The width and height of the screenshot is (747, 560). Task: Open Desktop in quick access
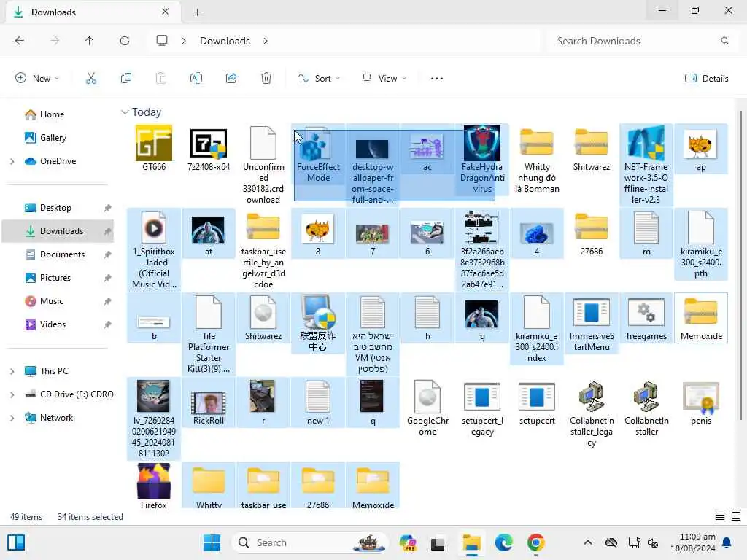click(x=55, y=208)
